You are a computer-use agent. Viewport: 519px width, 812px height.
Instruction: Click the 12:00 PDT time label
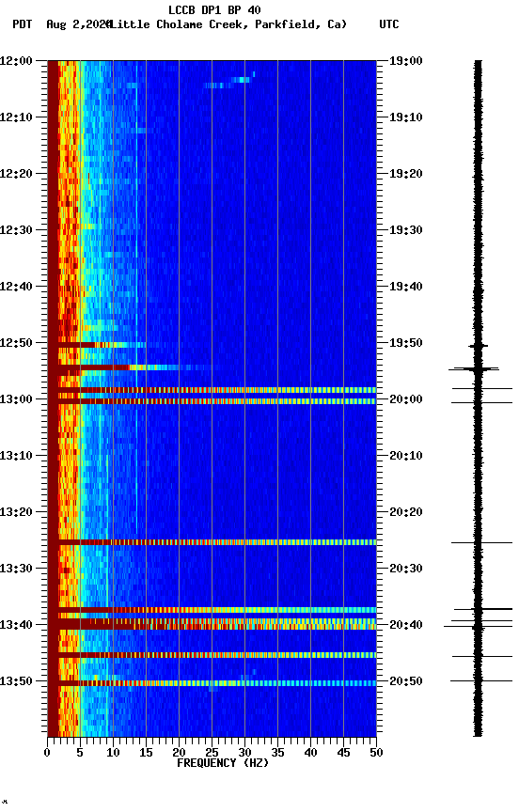coord(16,61)
